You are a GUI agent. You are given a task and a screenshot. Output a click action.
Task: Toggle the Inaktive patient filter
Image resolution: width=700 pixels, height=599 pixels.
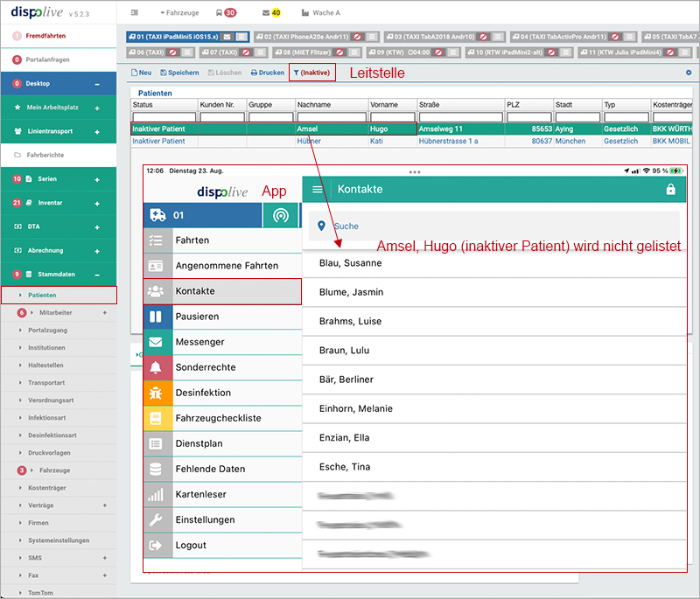point(312,73)
